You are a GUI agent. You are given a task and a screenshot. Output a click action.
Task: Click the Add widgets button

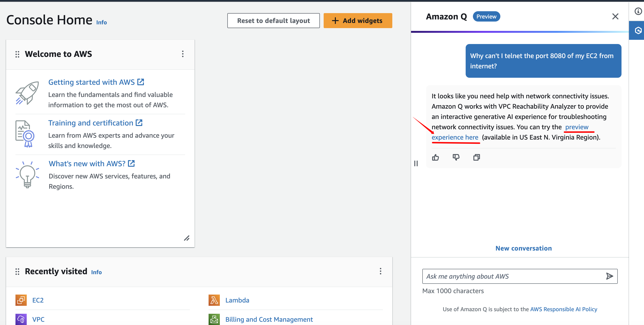[358, 20]
